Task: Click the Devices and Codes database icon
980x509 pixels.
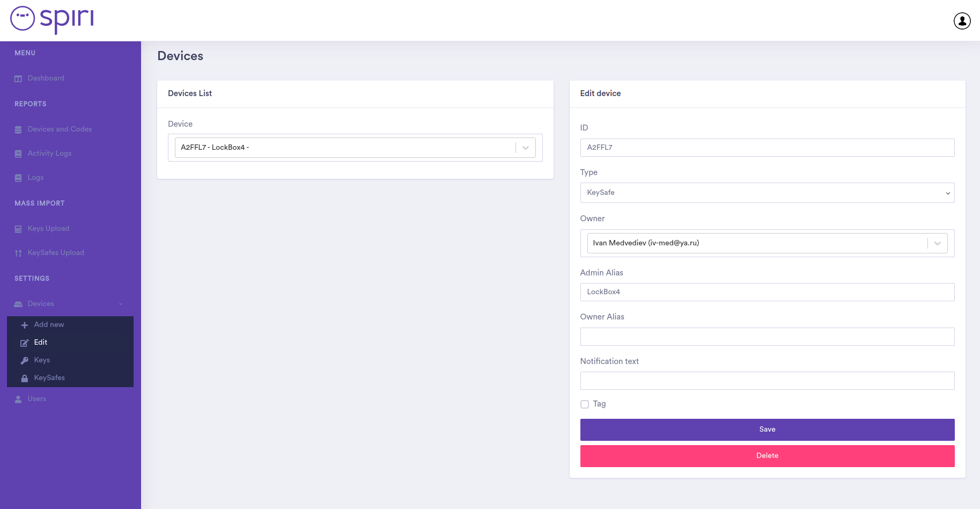Action: [18, 130]
